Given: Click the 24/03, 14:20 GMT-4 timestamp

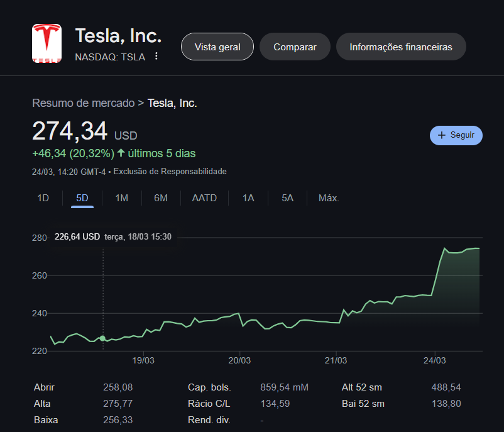Looking at the screenshot, I should click(x=68, y=172).
